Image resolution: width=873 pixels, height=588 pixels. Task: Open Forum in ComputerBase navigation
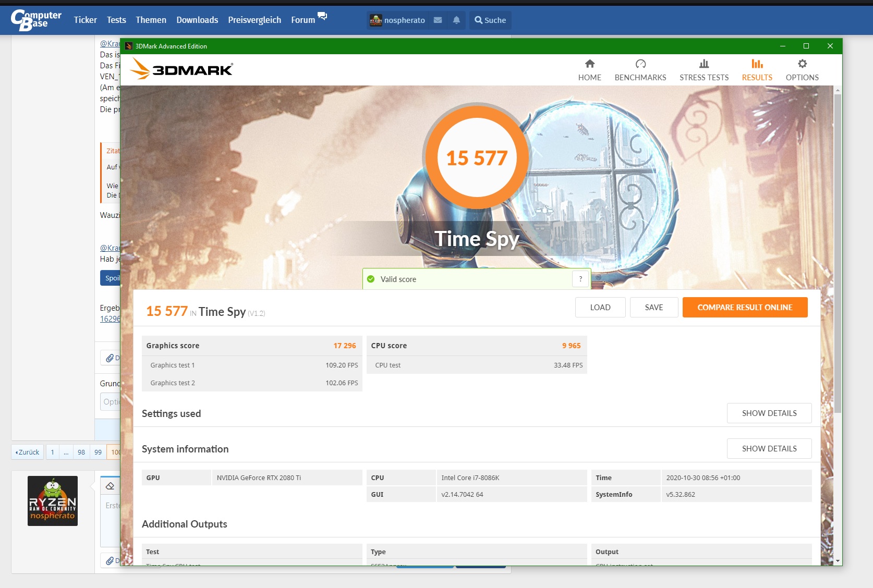[x=303, y=20]
